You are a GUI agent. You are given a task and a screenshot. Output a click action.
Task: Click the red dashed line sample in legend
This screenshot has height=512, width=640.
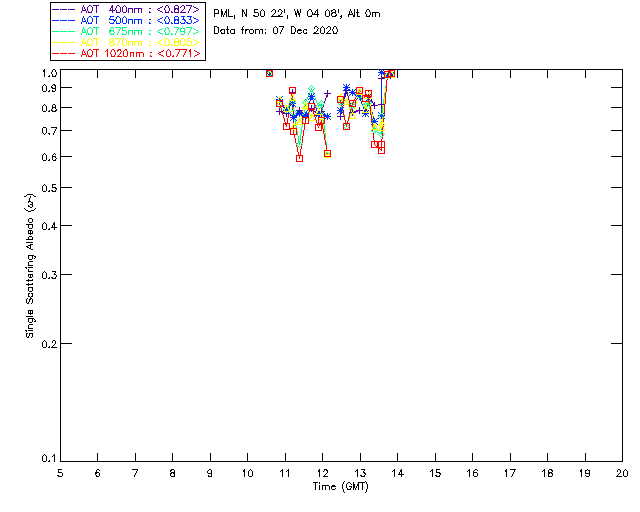(x=64, y=53)
